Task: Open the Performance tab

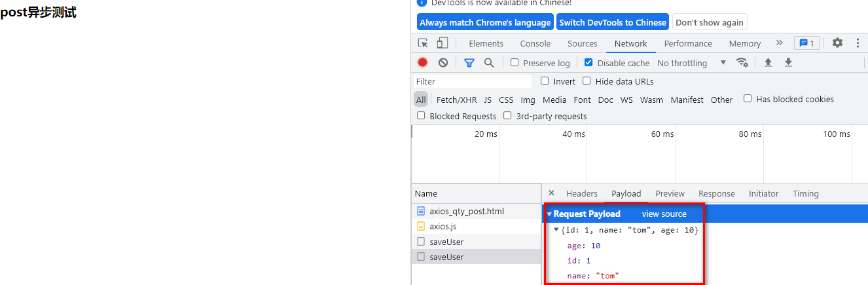Action: coord(688,43)
